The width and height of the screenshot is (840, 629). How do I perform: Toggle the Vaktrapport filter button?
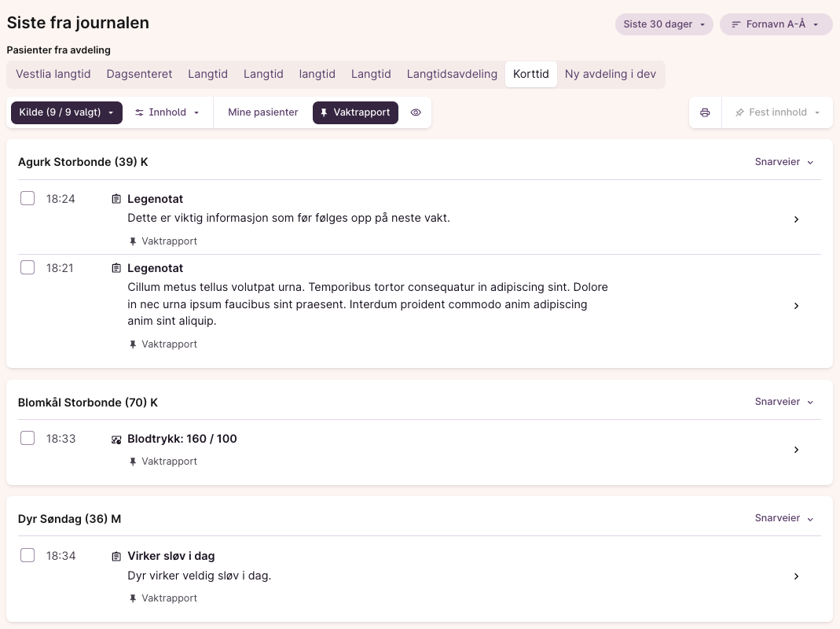pos(355,112)
